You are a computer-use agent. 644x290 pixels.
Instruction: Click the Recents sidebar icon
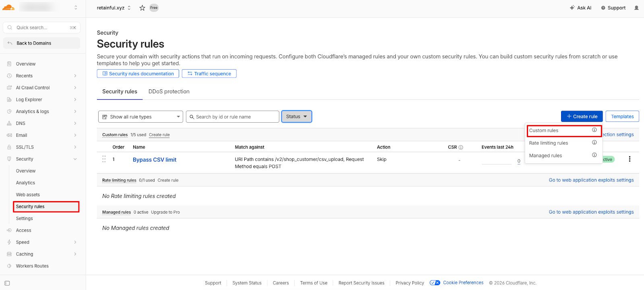tap(9, 76)
